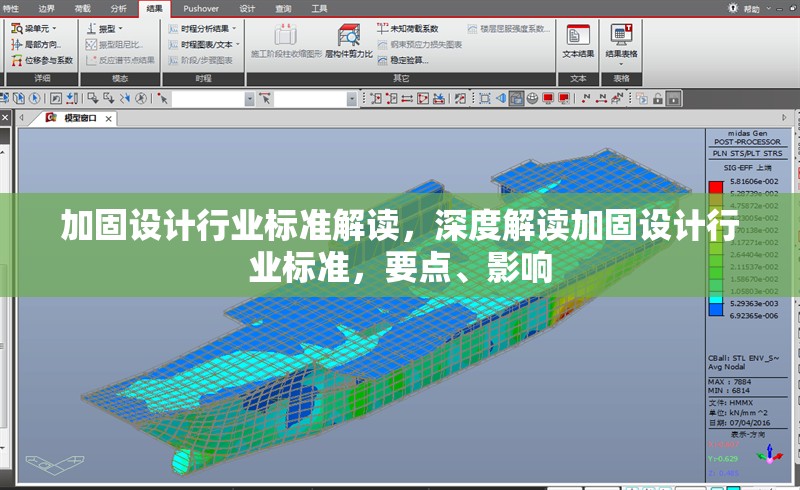Click the globe-shaped view icon in toolbar
800x490 pixels.
(x=533, y=98)
